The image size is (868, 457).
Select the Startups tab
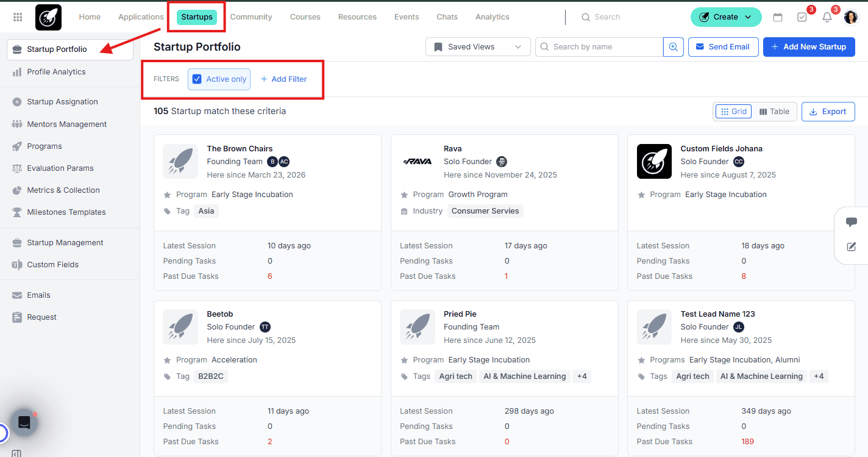(x=197, y=17)
